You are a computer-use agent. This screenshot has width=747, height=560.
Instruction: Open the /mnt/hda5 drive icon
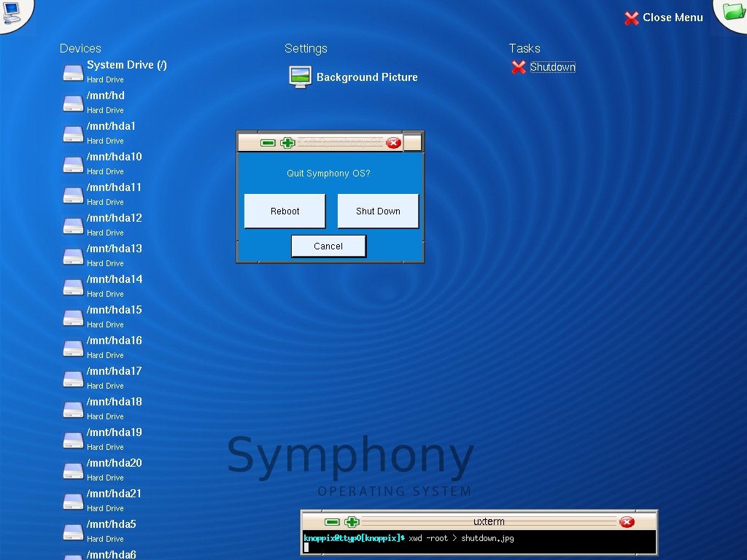pyautogui.click(x=74, y=531)
